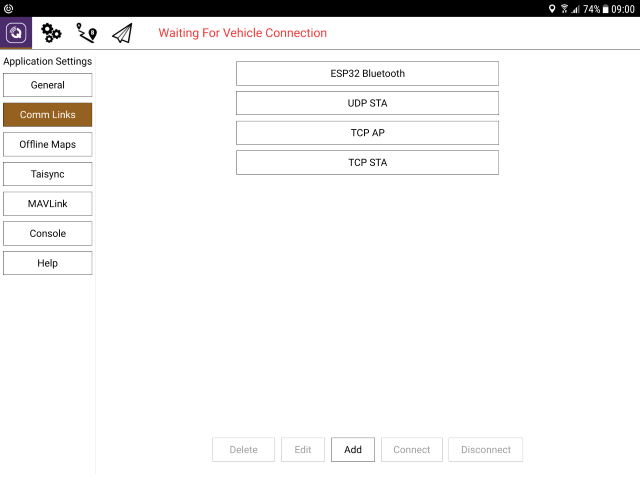
Task: Tap the cellular signal indicator
Action: point(576,9)
